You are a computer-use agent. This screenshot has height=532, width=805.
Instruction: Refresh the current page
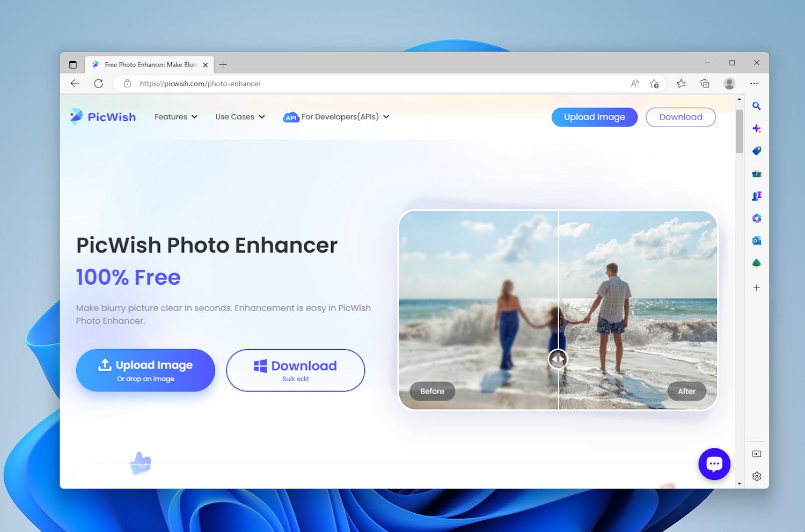coord(98,84)
